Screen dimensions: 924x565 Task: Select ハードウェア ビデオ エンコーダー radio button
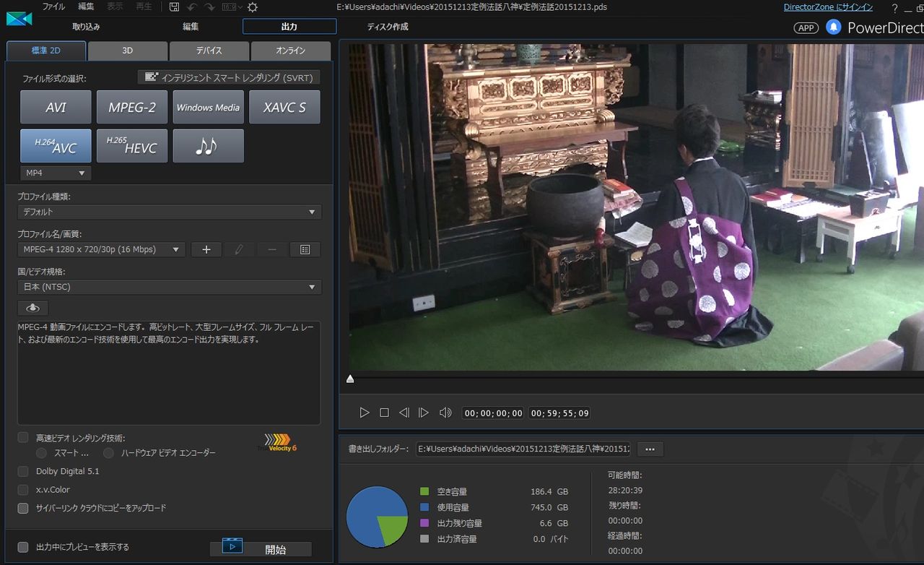click(x=108, y=453)
